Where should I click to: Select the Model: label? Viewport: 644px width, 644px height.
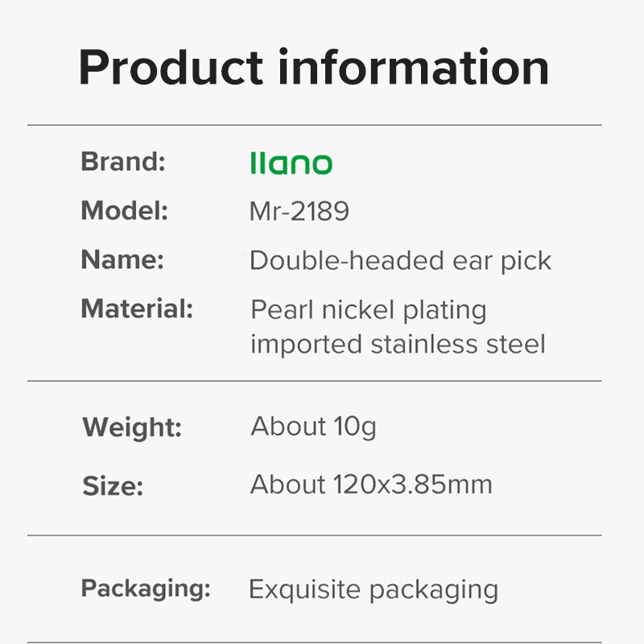(x=125, y=211)
